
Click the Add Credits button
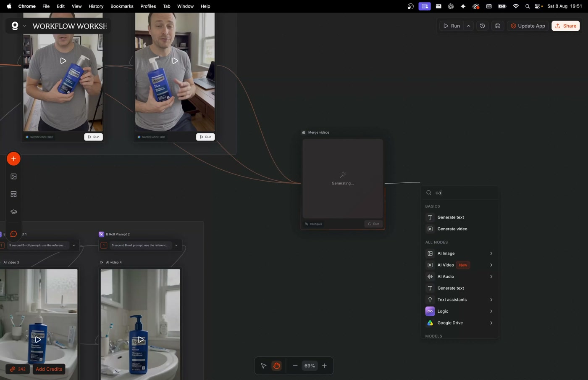click(x=49, y=369)
